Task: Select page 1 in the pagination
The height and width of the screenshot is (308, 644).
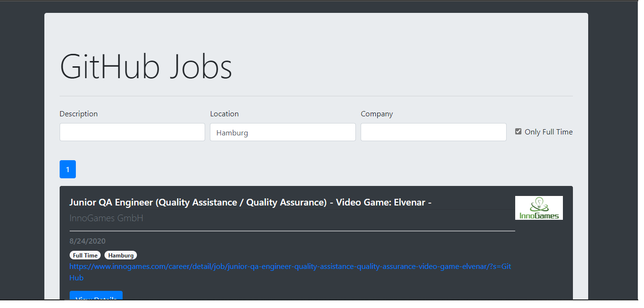Action: [x=68, y=169]
